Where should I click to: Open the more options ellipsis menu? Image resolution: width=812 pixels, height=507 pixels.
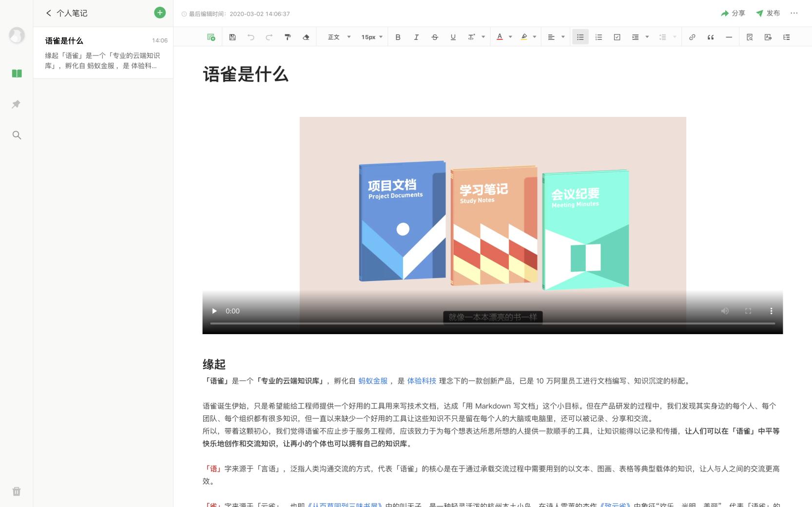(794, 13)
